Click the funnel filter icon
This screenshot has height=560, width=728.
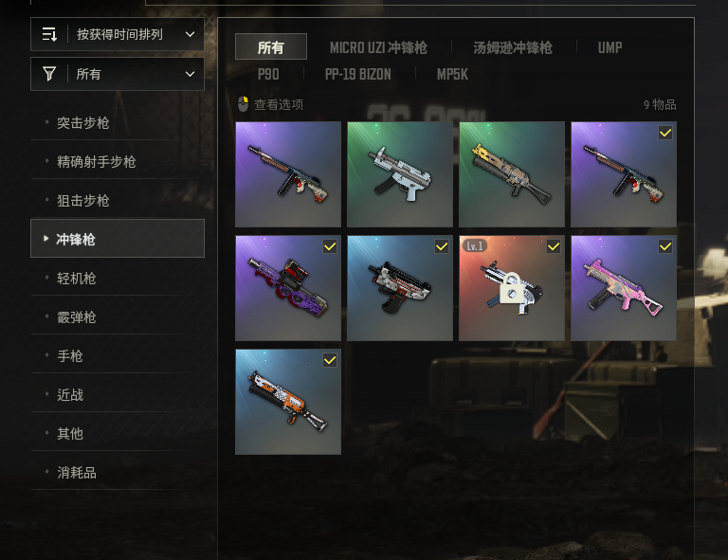(x=49, y=74)
